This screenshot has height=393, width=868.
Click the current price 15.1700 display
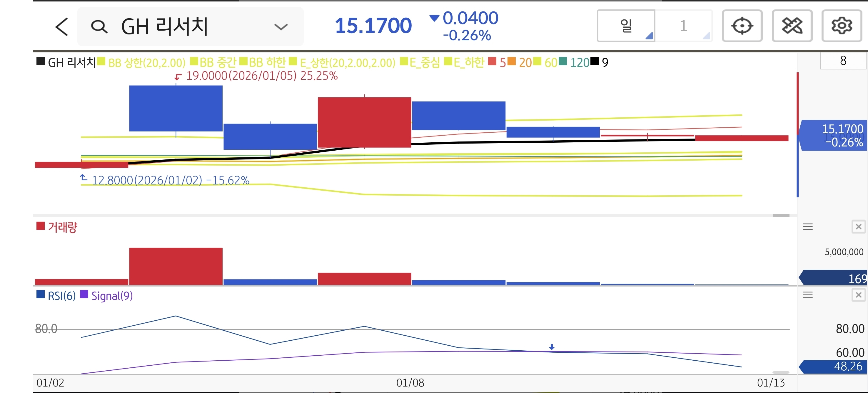pyautogui.click(x=373, y=26)
